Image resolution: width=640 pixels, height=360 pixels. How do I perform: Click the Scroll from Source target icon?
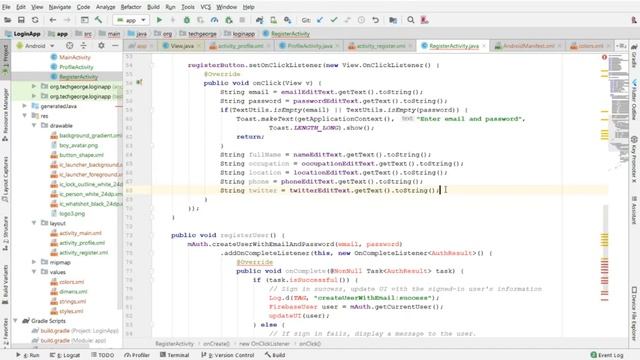tap(69, 46)
